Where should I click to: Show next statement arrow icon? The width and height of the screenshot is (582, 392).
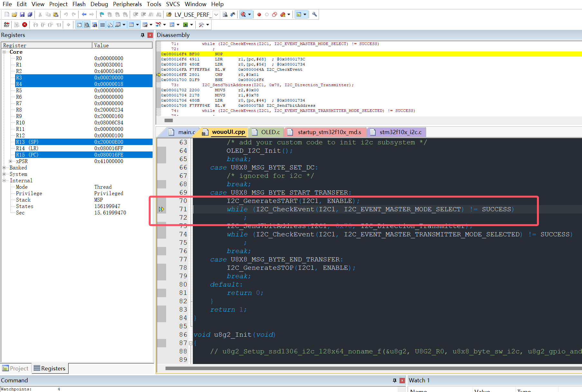(68, 25)
